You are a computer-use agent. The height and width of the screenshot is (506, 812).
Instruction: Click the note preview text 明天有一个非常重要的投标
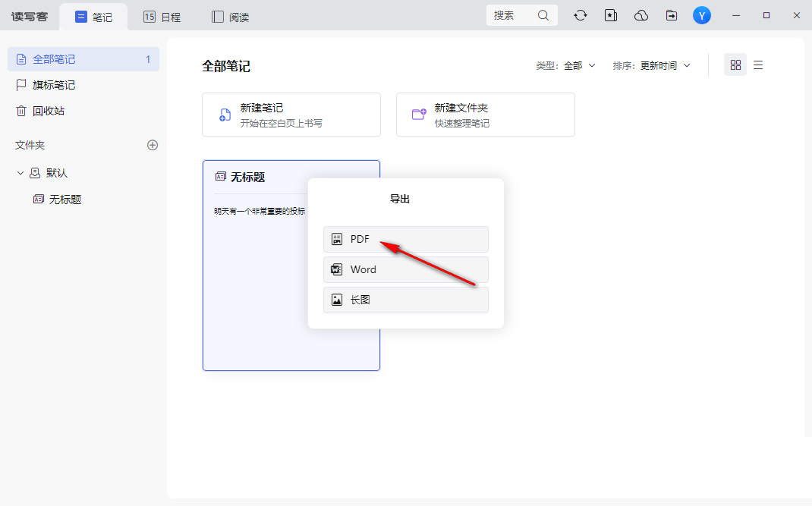point(260,211)
